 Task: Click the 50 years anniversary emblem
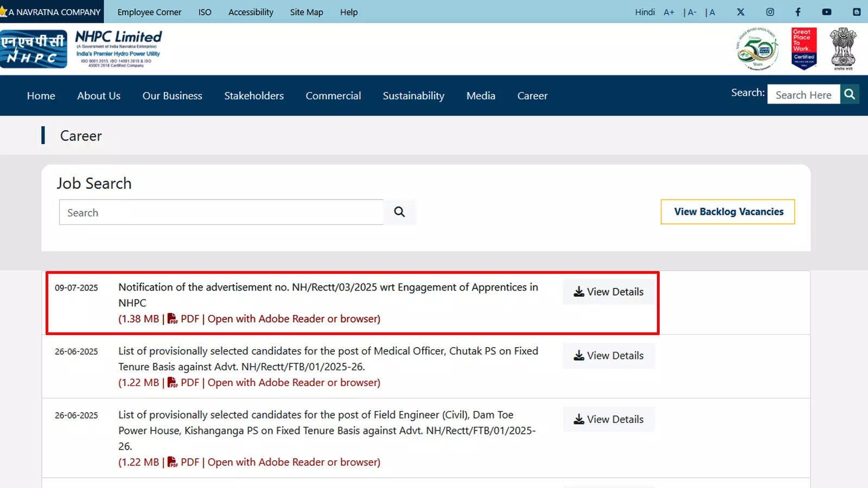coord(757,49)
